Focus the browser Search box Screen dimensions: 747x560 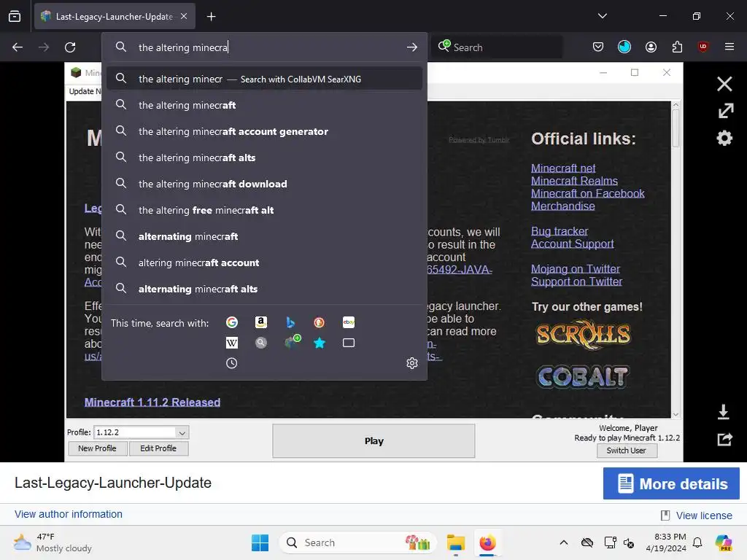coord(496,47)
